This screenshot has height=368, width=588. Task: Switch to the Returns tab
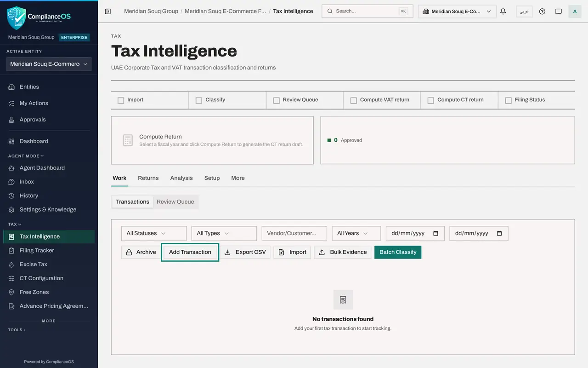(x=148, y=178)
